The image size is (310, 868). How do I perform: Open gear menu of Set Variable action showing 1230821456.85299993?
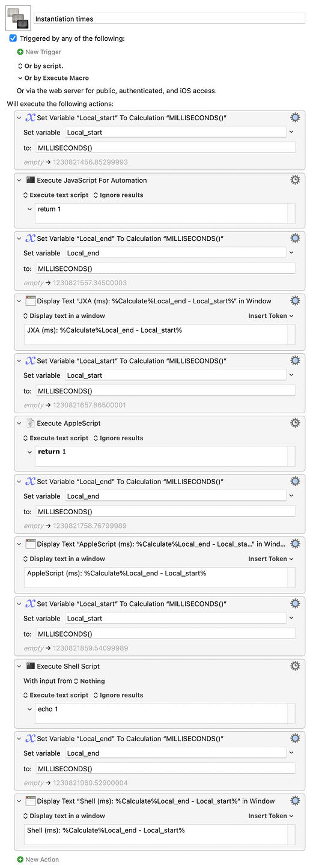295,118
